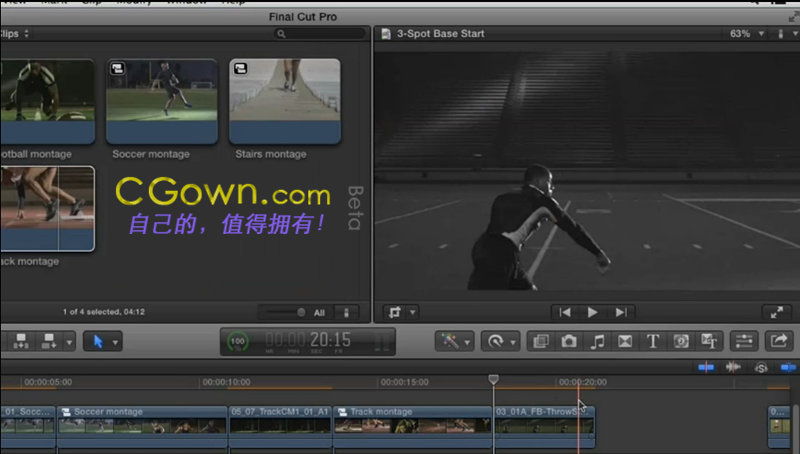
Task: Open the Select tool dropdown
Action: point(102,341)
